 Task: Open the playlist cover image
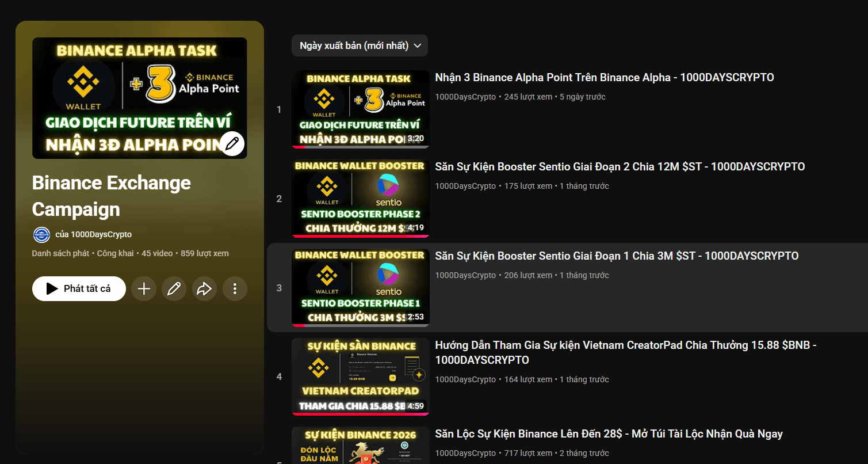140,98
